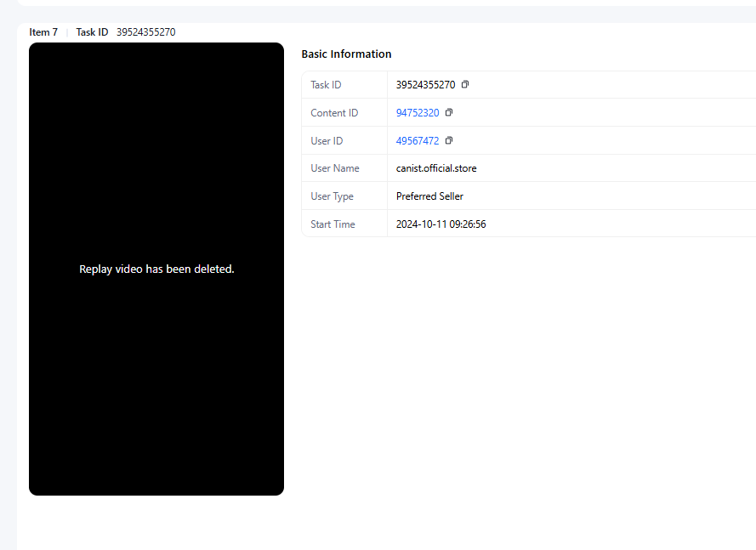Screen dimensions: 756x550
Task: Copy the Task ID using its copy icon
Action: 465,85
